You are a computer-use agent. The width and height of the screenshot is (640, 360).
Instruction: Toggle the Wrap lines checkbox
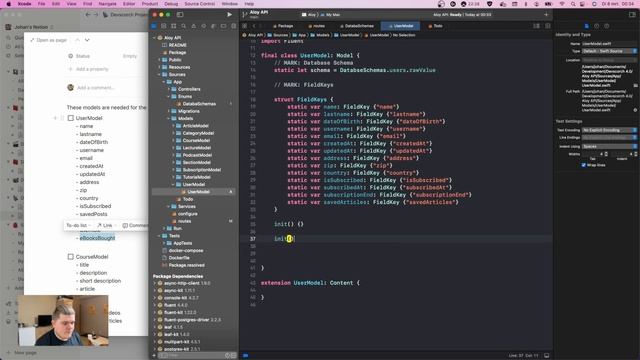[583, 165]
